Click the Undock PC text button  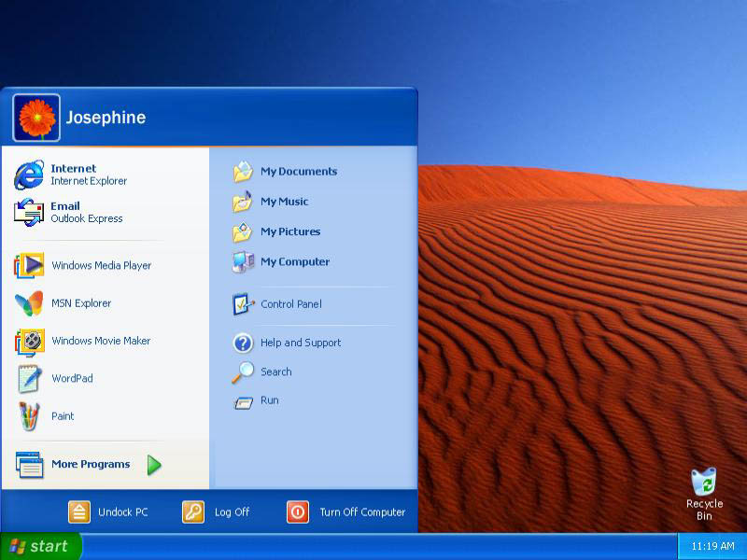pyautogui.click(x=123, y=511)
